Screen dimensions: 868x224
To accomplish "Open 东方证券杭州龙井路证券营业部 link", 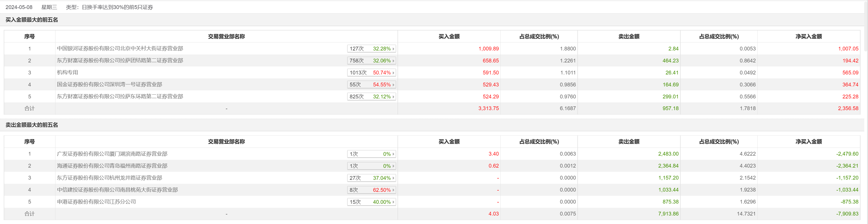I will tap(109, 178).
